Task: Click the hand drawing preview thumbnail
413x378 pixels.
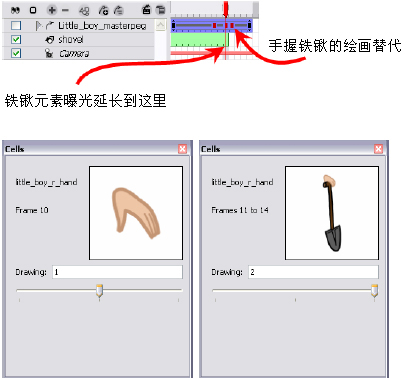Action: click(136, 213)
